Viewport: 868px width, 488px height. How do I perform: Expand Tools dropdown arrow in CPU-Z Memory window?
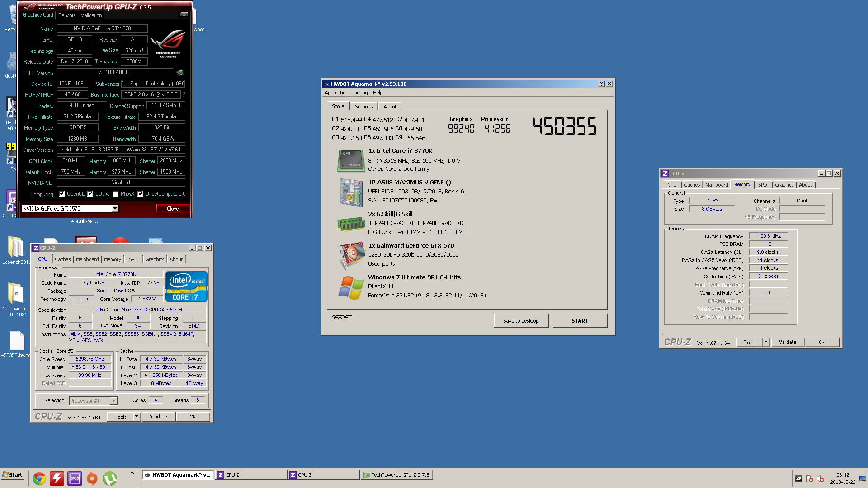[x=766, y=342]
